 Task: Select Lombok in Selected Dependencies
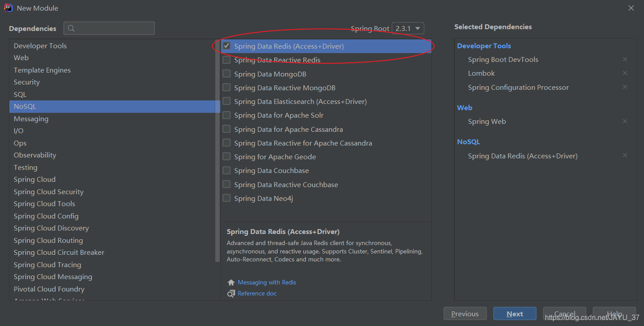481,73
